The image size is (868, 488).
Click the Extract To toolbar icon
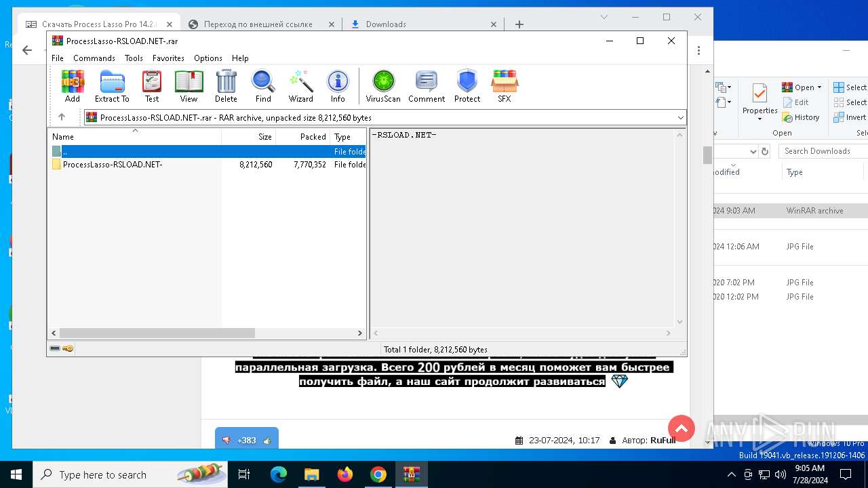(112, 86)
